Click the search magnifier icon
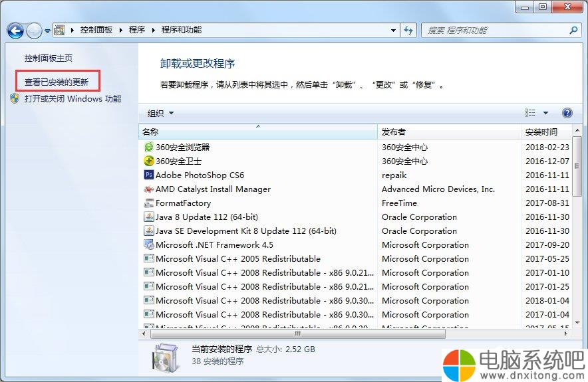Screen dimensions: 588x382 coord(573,31)
